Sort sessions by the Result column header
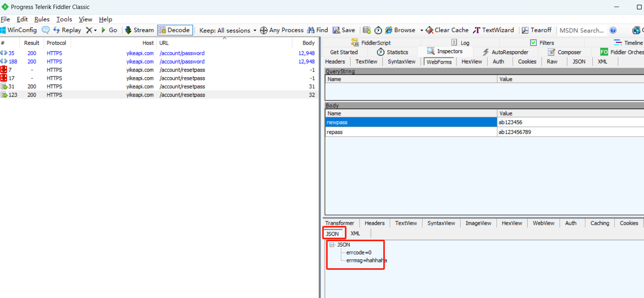The height and width of the screenshot is (298, 644). 32,43
